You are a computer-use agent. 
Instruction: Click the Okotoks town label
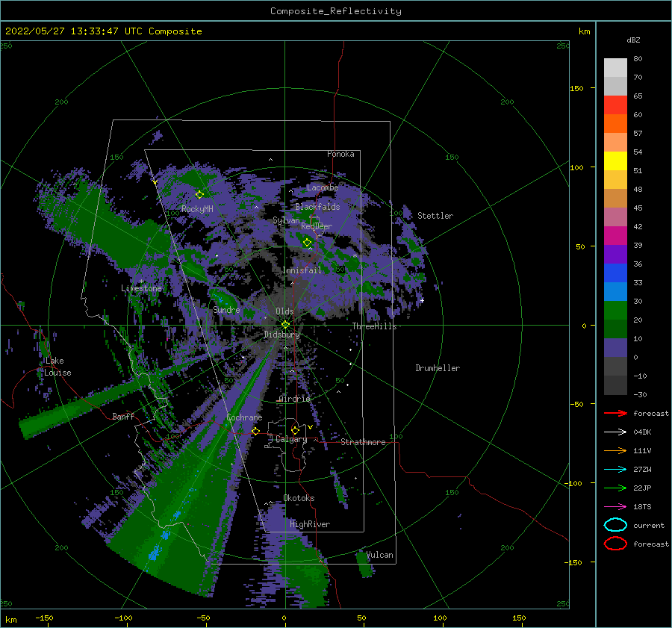(299, 498)
